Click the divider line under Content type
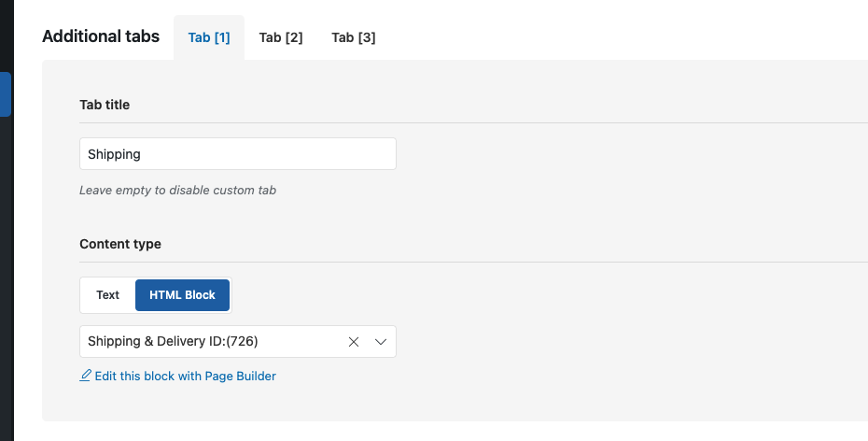The width and height of the screenshot is (868, 441). coord(474,262)
